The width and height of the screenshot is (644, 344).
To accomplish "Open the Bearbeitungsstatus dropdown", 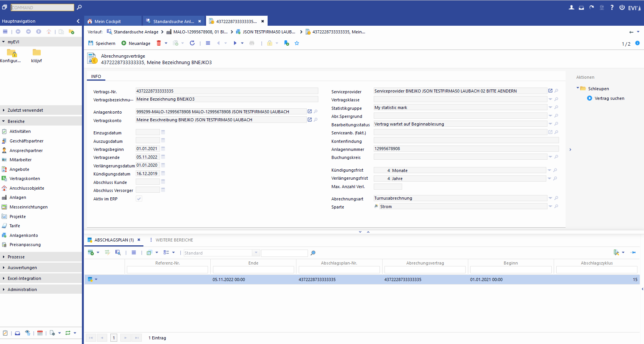I will coord(550,124).
